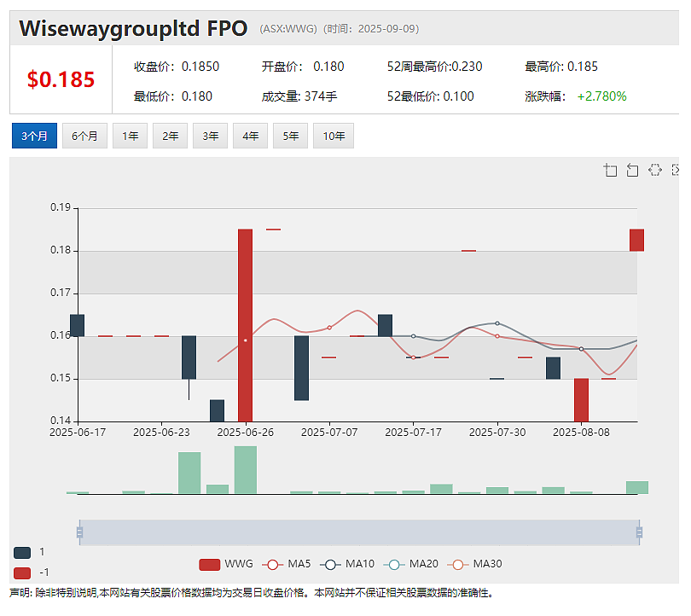Click the 最高价 0.185 value
691x616 pixels.
coord(561,67)
